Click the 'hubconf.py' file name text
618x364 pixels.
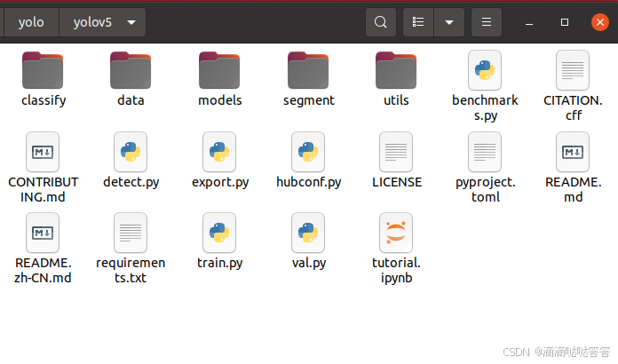309,182
